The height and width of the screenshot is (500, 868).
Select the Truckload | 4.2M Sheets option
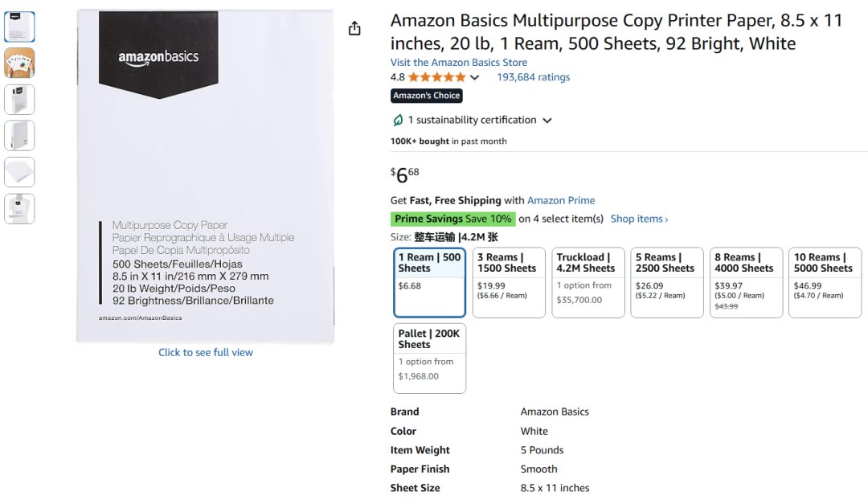click(x=588, y=282)
